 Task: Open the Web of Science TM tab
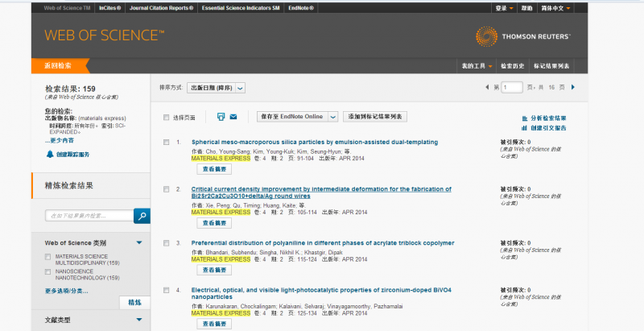(x=67, y=8)
